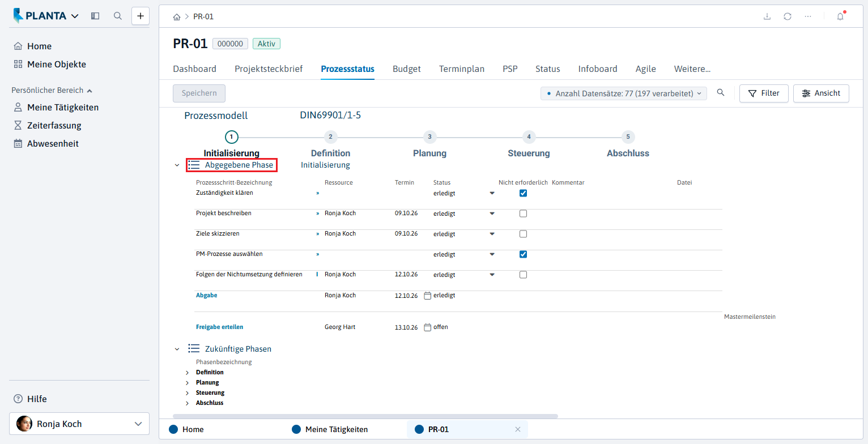Screen dimensions: 868x444
Task: Open status dropdown for Zuständigkeit klären
Action: coord(492,193)
